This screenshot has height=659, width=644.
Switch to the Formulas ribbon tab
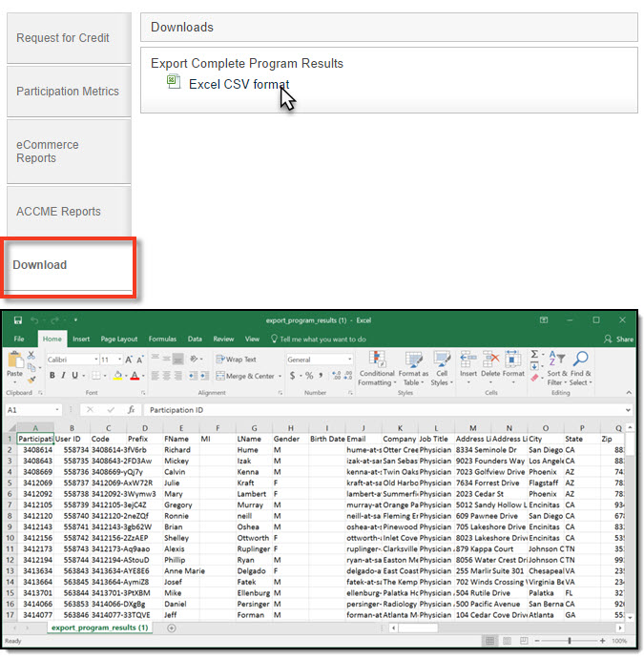[x=162, y=339]
